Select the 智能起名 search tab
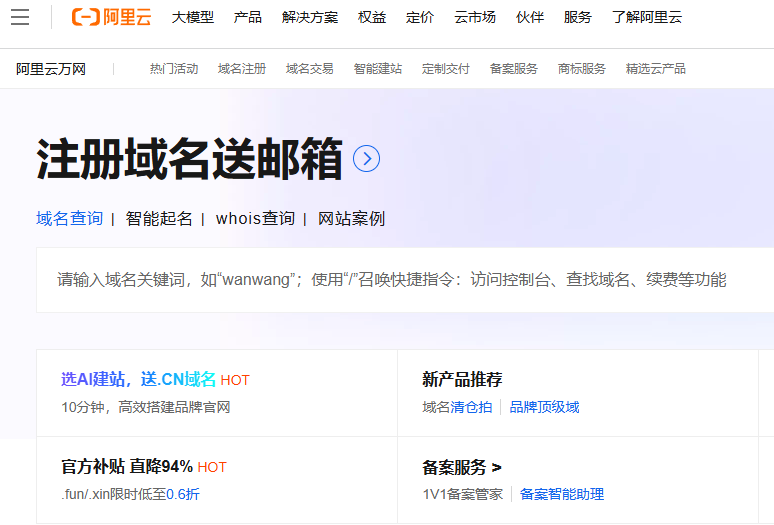The width and height of the screenshot is (774, 525). [159, 219]
